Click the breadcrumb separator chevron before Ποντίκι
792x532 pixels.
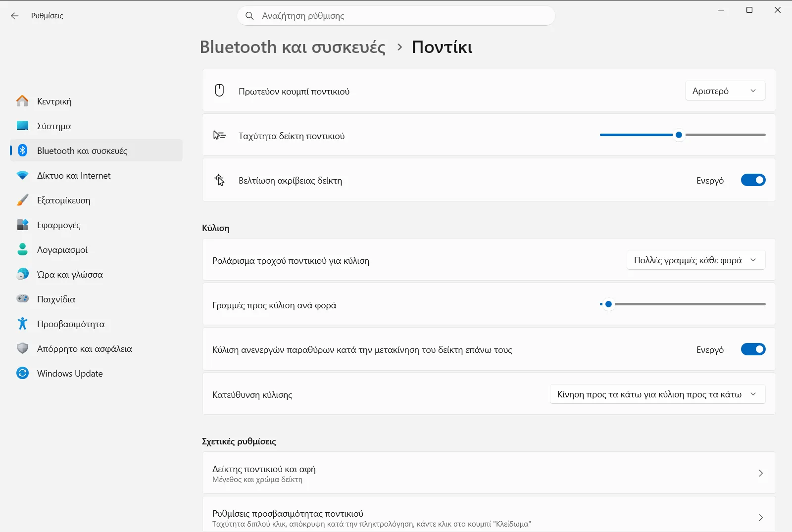[x=399, y=47]
